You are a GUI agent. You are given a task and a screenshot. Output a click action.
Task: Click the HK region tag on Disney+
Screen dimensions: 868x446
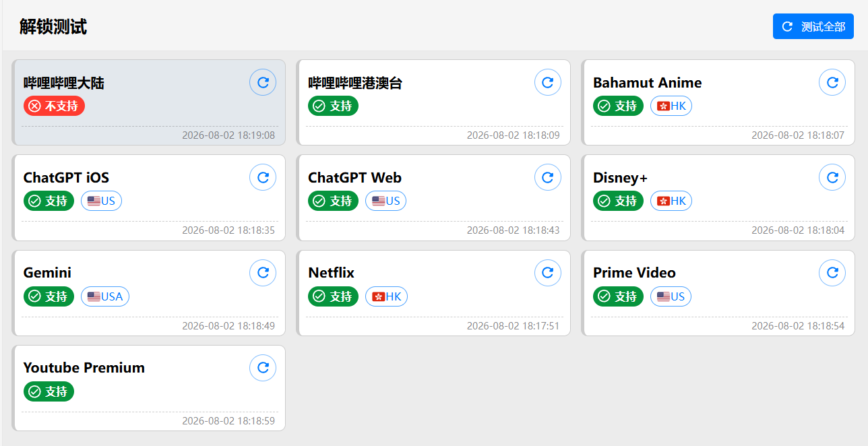click(x=671, y=201)
